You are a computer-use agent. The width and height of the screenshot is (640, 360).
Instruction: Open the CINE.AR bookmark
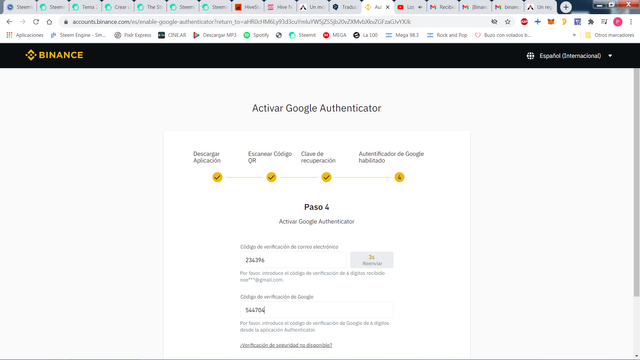172,35
